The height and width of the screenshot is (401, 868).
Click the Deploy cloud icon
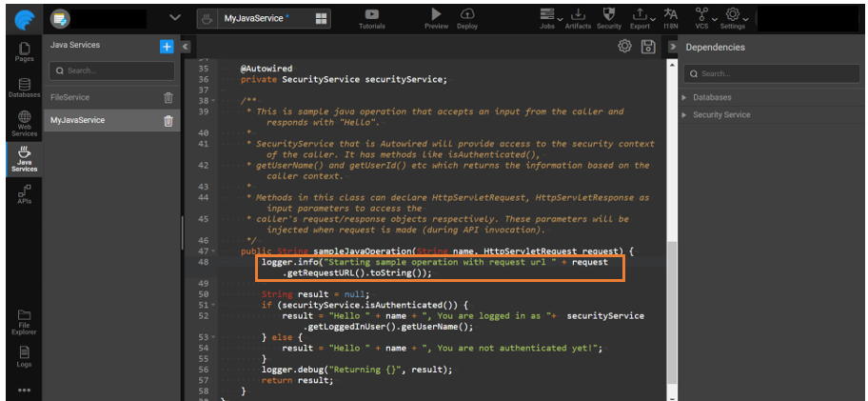click(467, 14)
